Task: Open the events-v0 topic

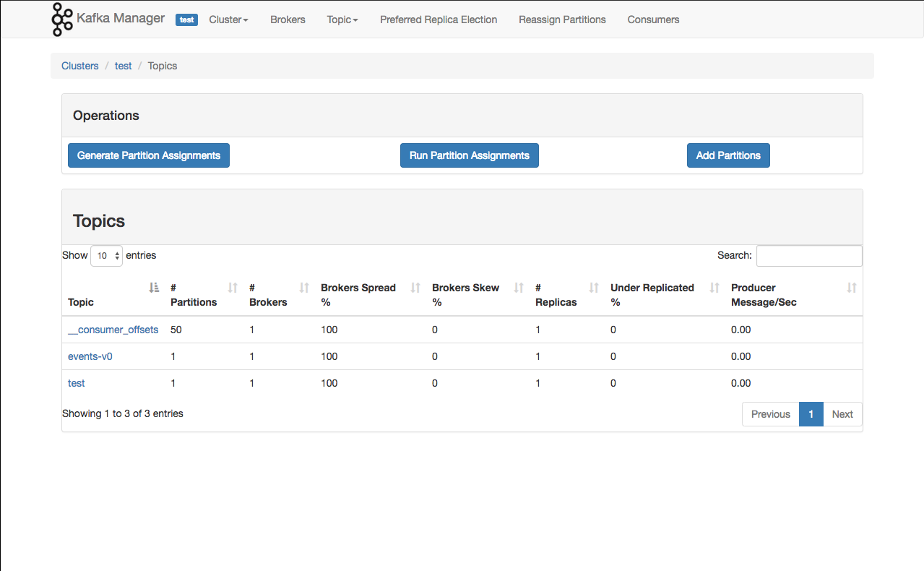Action: point(90,356)
